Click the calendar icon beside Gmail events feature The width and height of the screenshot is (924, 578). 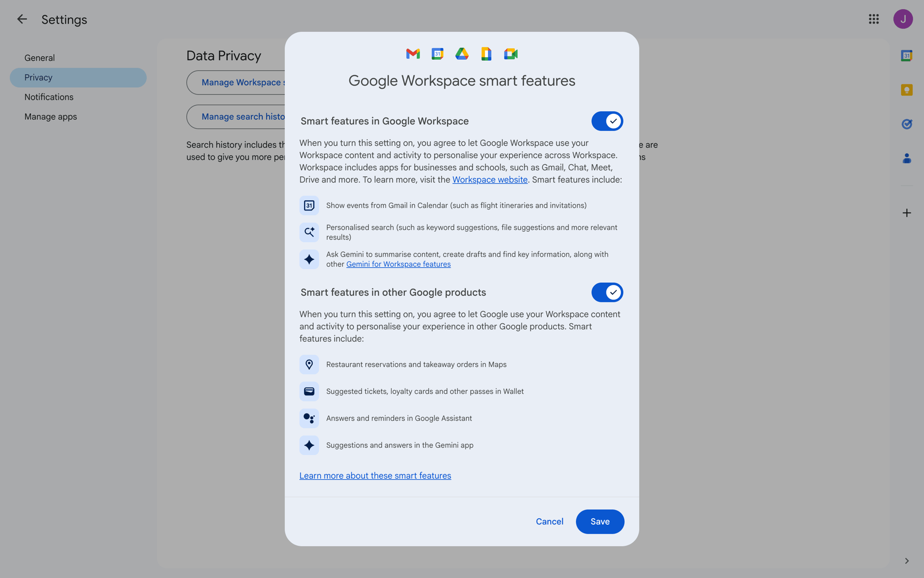click(309, 206)
